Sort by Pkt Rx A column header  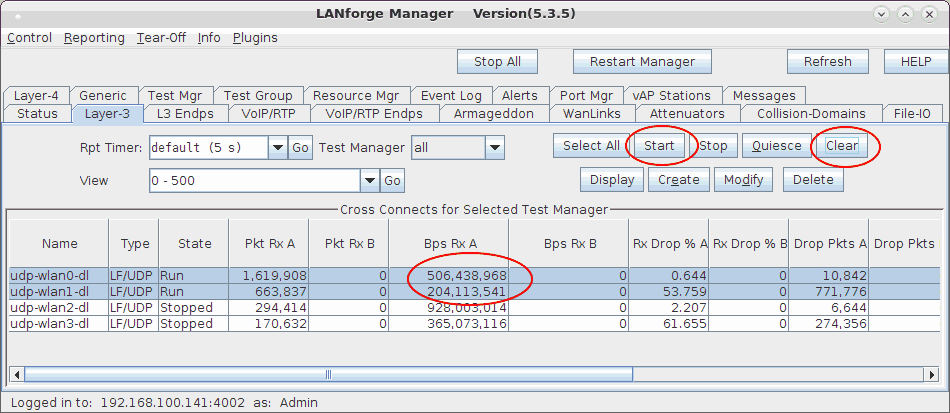[269, 243]
